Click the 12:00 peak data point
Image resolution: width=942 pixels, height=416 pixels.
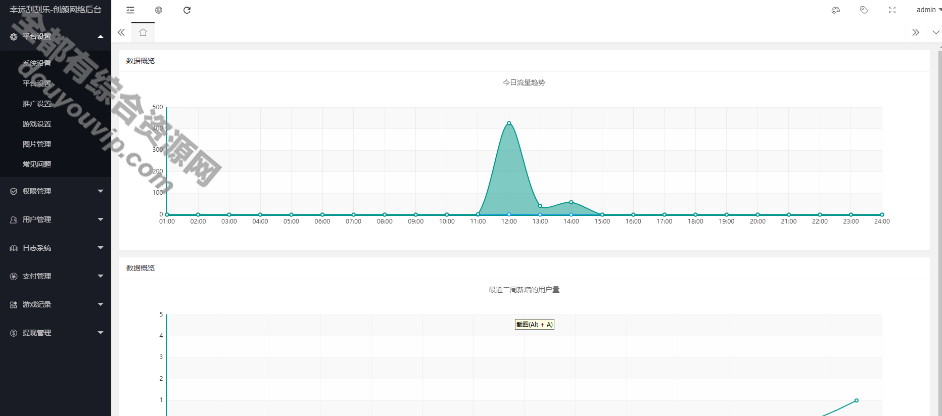(x=509, y=123)
